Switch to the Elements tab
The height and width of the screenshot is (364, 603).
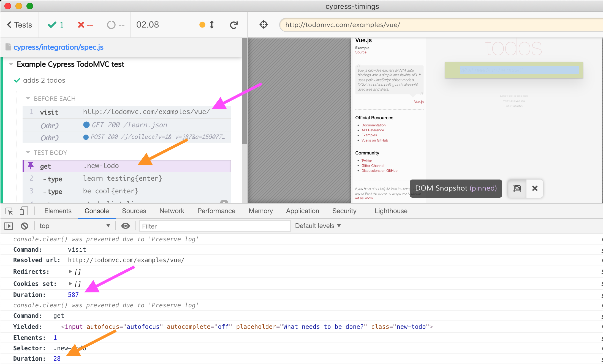(58, 211)
